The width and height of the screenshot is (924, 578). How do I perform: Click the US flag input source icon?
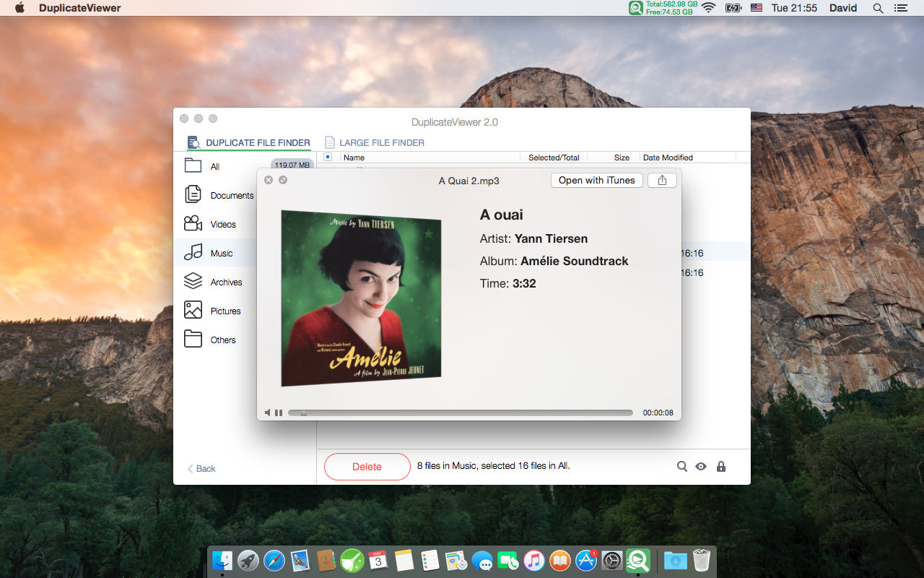[757, 8]
